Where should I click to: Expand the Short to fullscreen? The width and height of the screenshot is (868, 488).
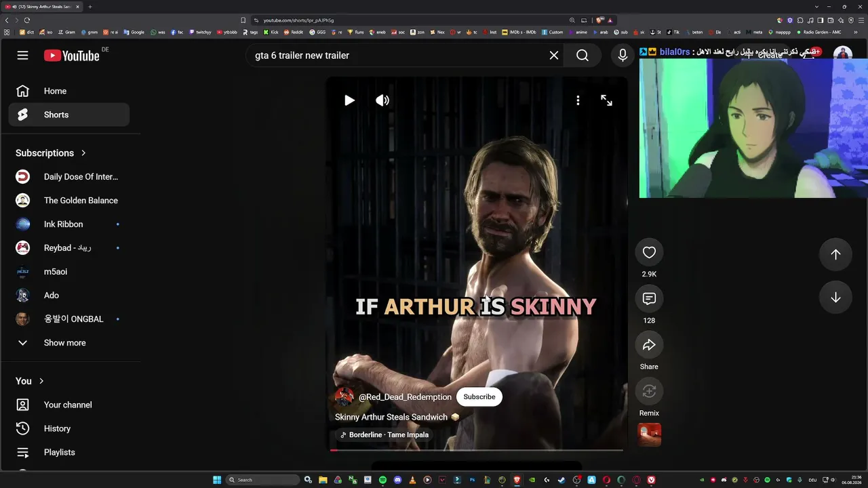tap(606, 100)
